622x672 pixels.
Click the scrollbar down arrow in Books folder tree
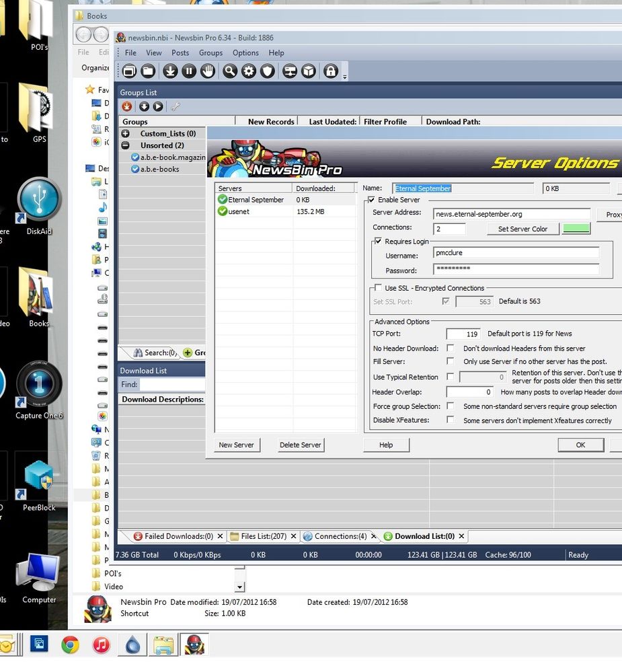pos(240,587)
